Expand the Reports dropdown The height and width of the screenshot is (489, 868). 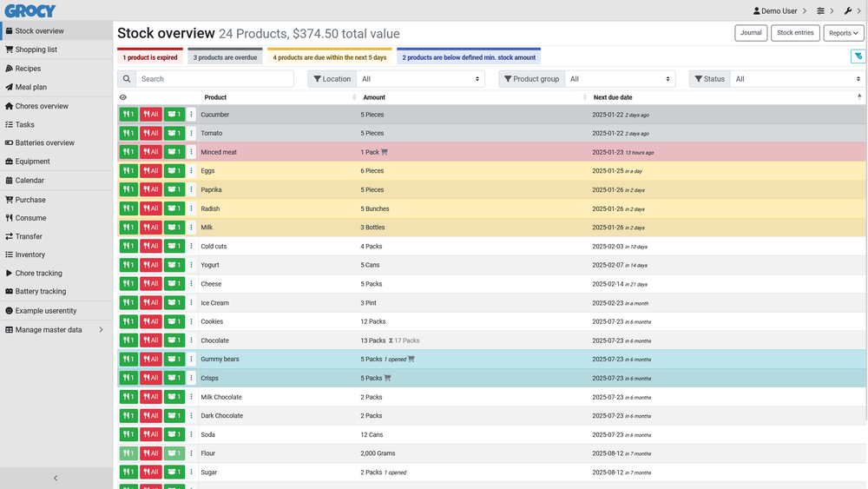coord(844,33)
